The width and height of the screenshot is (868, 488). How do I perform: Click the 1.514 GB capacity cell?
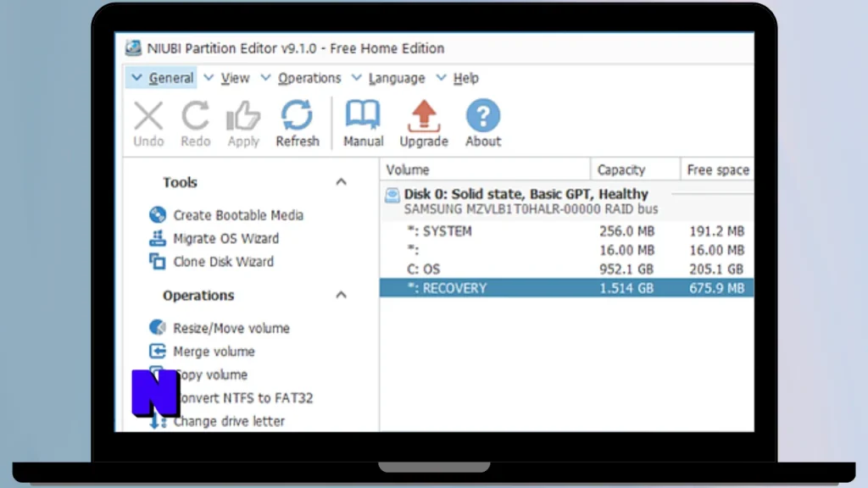click(626, 288)
